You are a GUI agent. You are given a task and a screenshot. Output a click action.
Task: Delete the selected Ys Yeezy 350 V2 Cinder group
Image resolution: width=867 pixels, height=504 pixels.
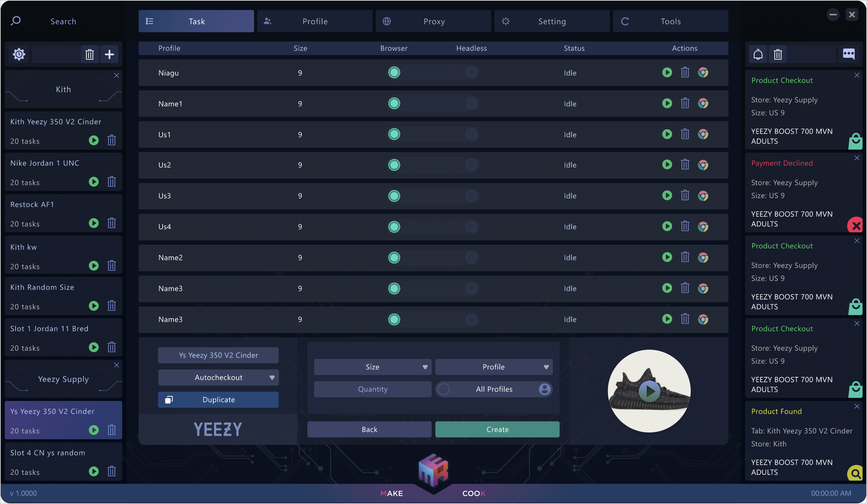point(112,430)
